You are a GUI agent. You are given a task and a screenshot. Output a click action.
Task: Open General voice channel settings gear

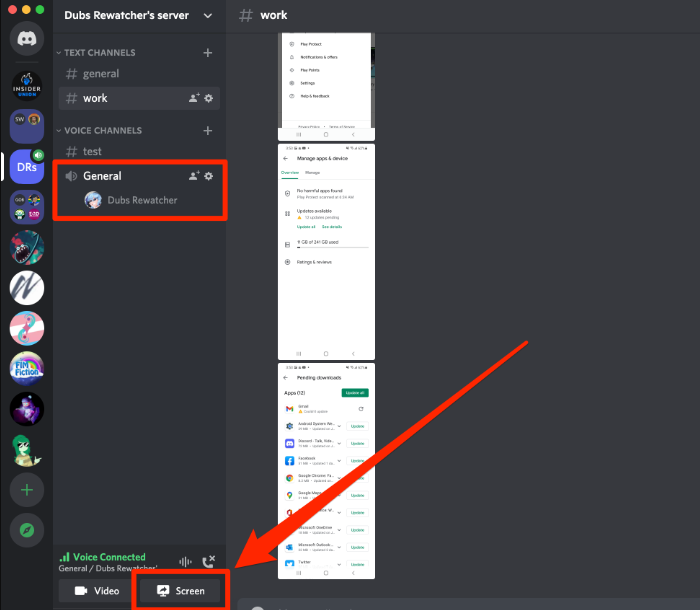pos(208,176)
